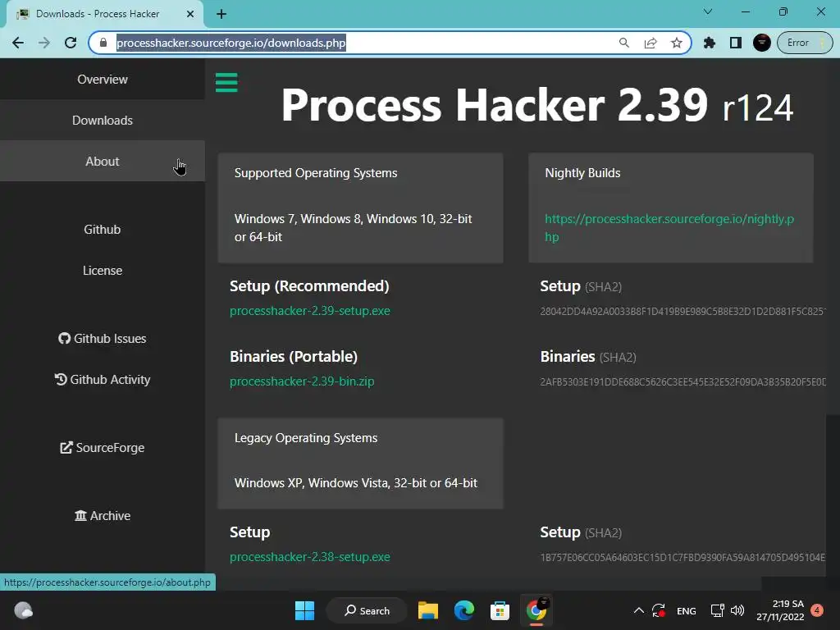Open the Overview sidebar item
The image size is (840, 630).
[103, 80]
